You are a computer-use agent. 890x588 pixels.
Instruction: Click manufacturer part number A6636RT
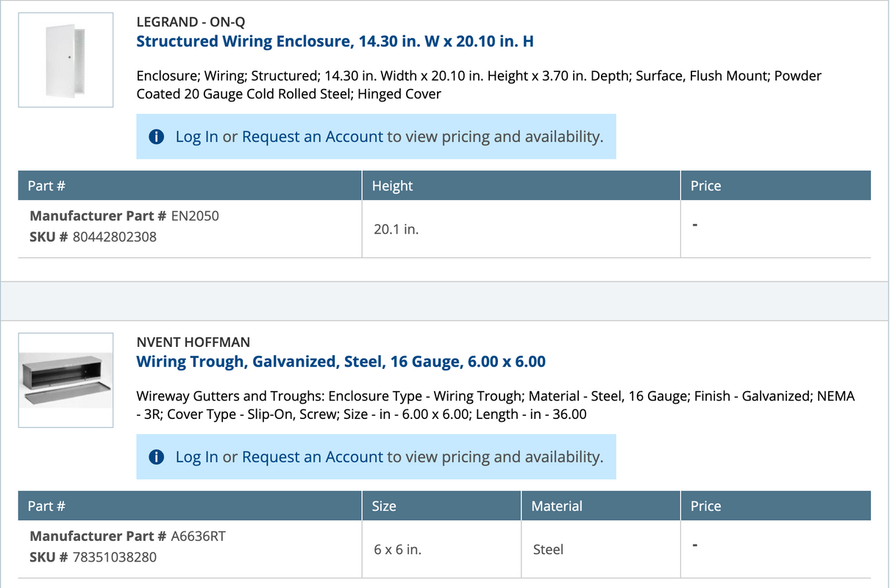coord(198,537)
